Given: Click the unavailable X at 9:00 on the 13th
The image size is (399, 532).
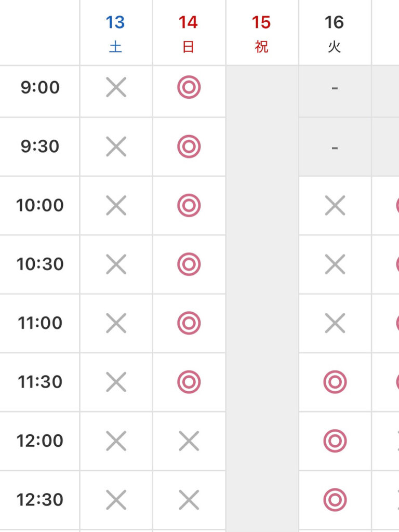Looking at the screenshot, I should pos(116,87).
